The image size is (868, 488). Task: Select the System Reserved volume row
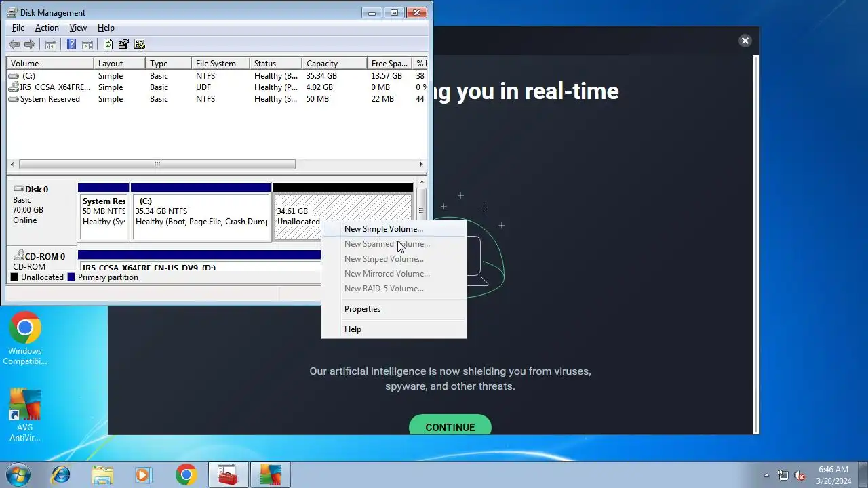[x=217, y=99]
